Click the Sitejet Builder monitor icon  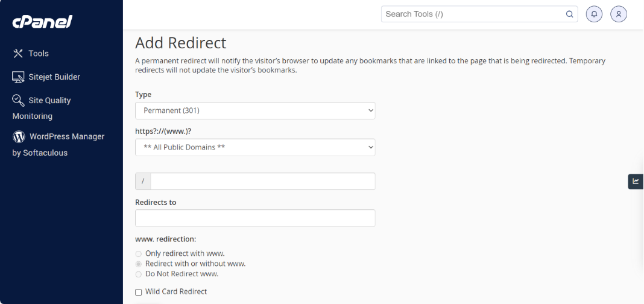point(18,77)
